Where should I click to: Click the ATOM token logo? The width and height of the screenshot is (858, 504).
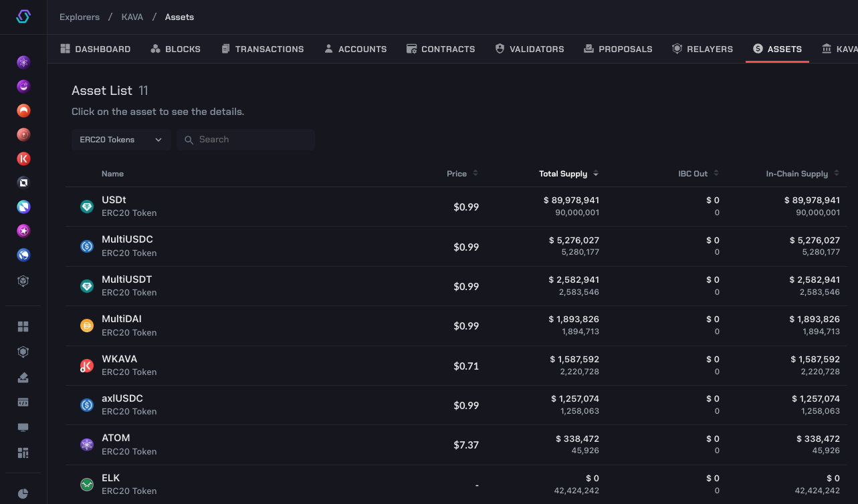pos(87,445)
